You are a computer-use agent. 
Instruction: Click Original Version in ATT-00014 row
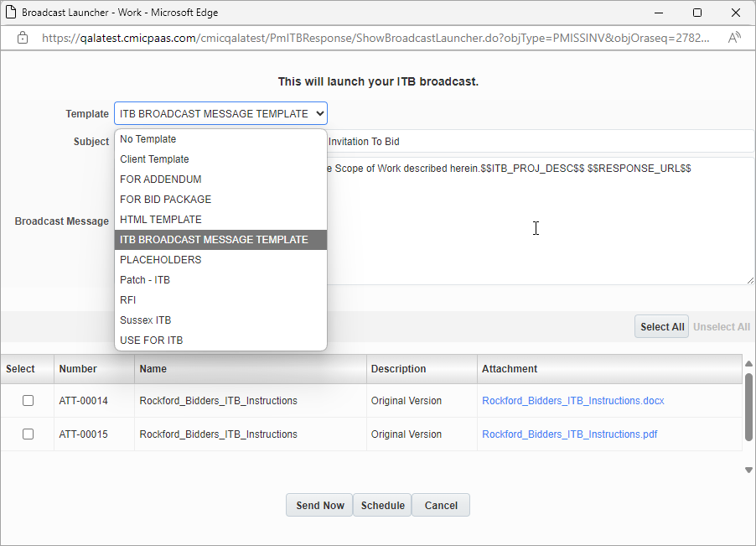tap(406, 400)
